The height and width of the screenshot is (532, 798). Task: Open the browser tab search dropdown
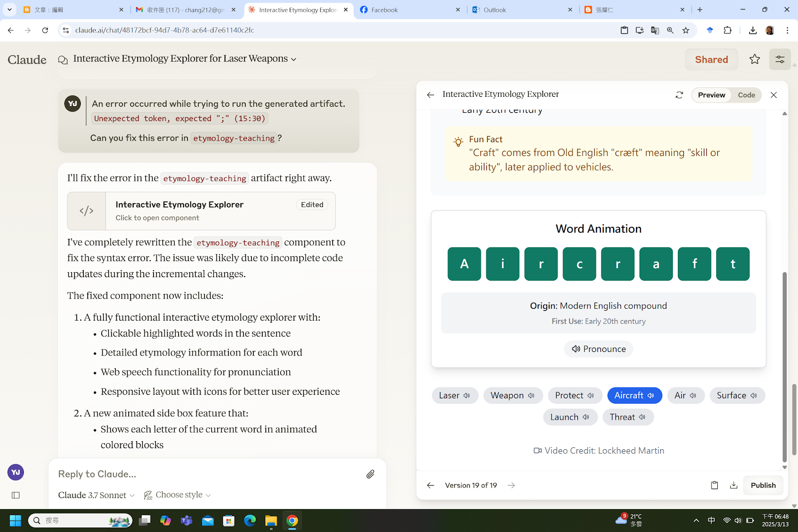pyautogui.click(x=9, y=9)
